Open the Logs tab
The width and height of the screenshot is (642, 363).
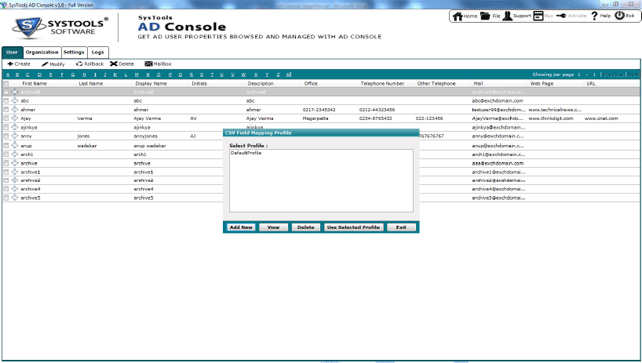pos(98,52)
